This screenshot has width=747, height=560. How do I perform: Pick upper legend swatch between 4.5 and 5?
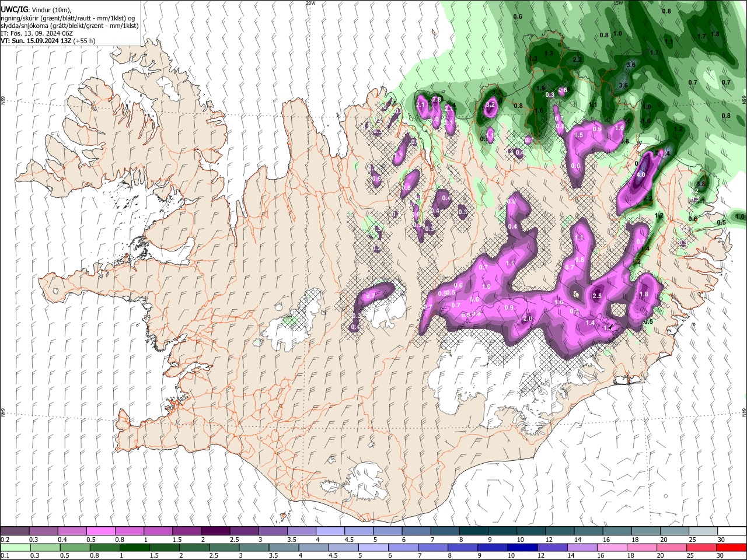(x=358, y=531)
